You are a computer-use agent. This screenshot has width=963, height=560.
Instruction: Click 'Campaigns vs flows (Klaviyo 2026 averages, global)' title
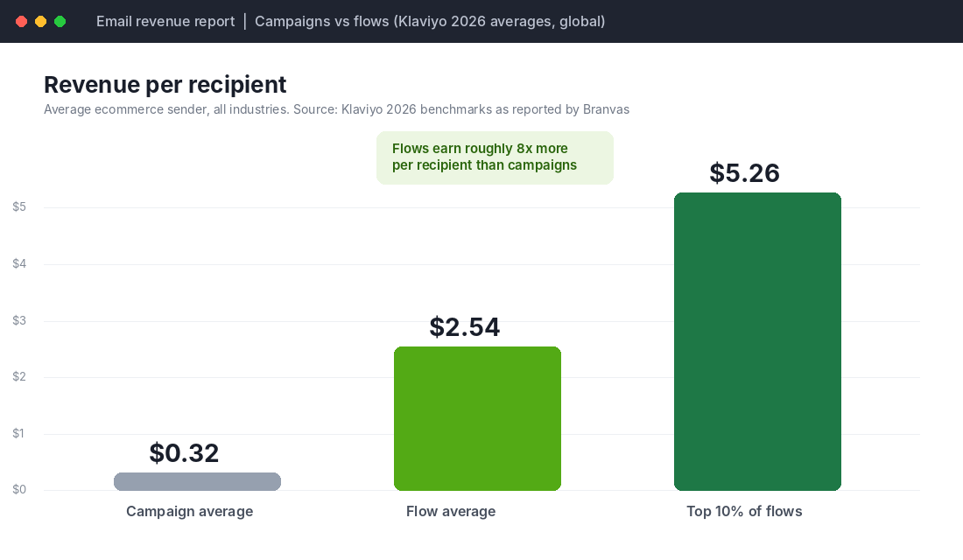430,22
